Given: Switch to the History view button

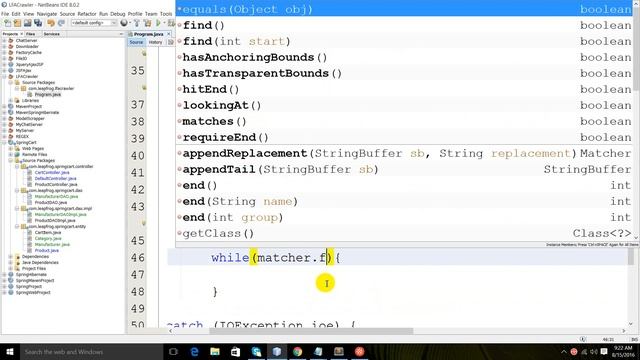Looking at the screenshot, I should pos(155,42).
